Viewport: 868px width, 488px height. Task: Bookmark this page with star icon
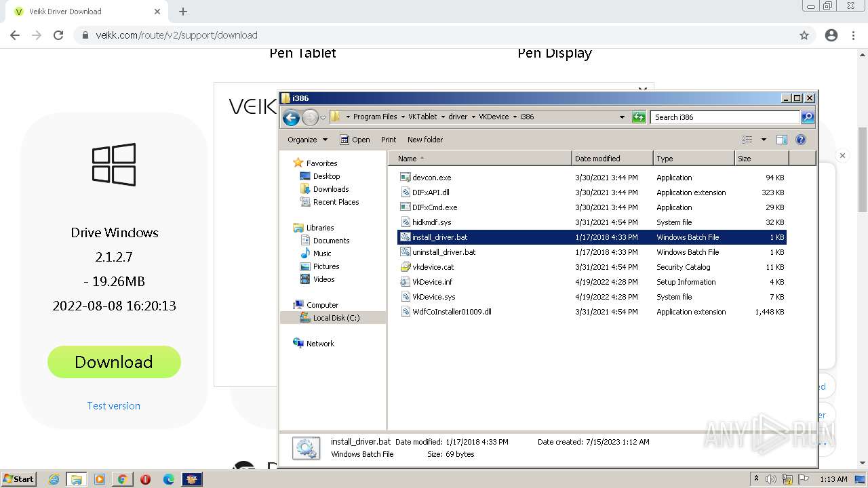pyautogui.click(x=804, y=35)
